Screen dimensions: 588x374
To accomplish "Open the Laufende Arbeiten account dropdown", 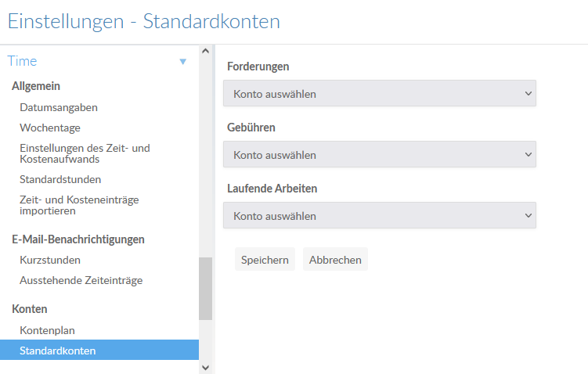I will tap(380, 215).
